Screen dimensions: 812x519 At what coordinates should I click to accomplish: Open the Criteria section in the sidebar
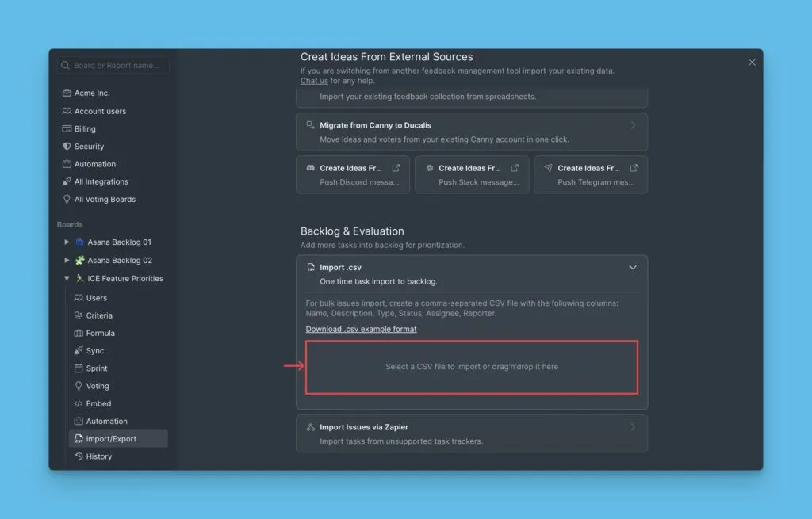point(79,315)
